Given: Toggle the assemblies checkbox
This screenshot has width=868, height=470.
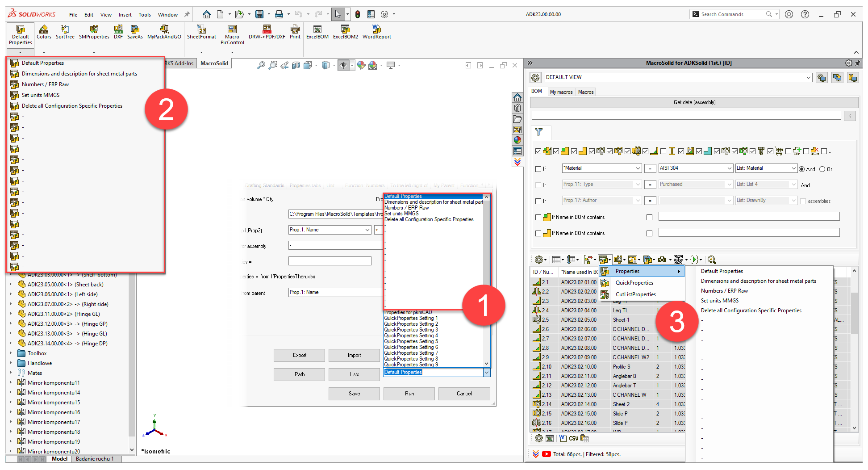Looking at the screenshot, I should tap(803, 201).
